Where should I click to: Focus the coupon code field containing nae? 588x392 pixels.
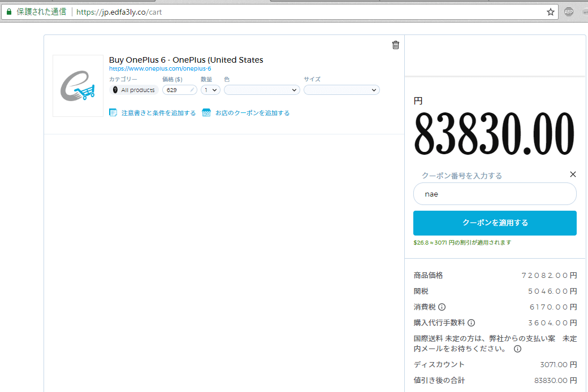pos(495,194)
